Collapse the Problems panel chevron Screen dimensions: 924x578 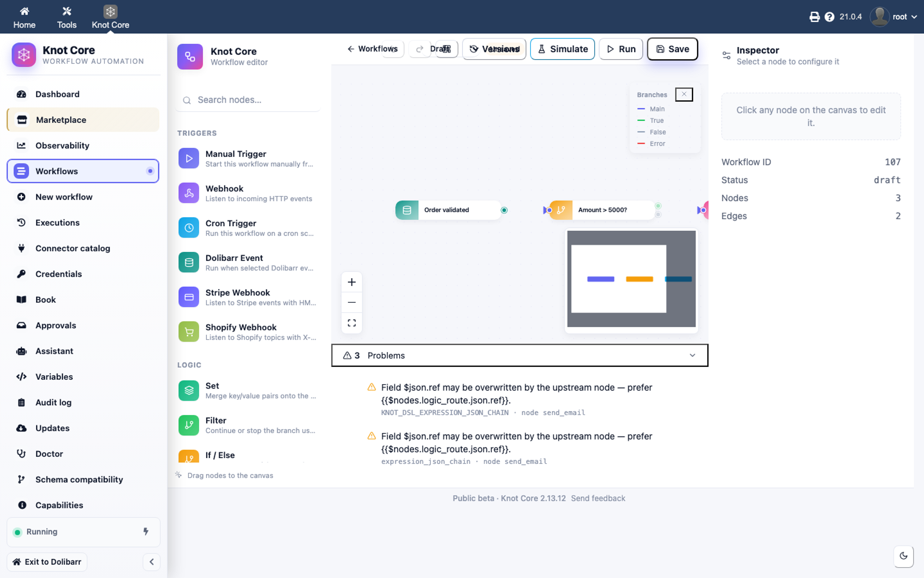point(692,355)
